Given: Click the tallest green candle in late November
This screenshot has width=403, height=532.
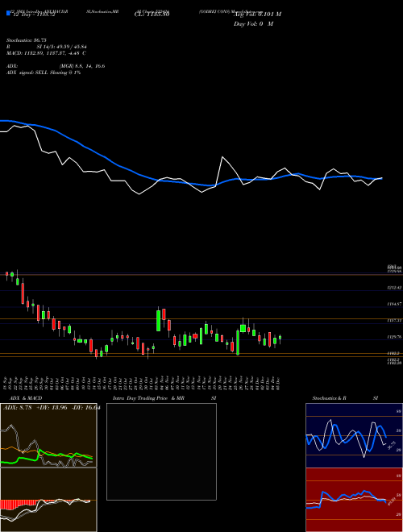Looking at the screenshot, I should point(238,343).
